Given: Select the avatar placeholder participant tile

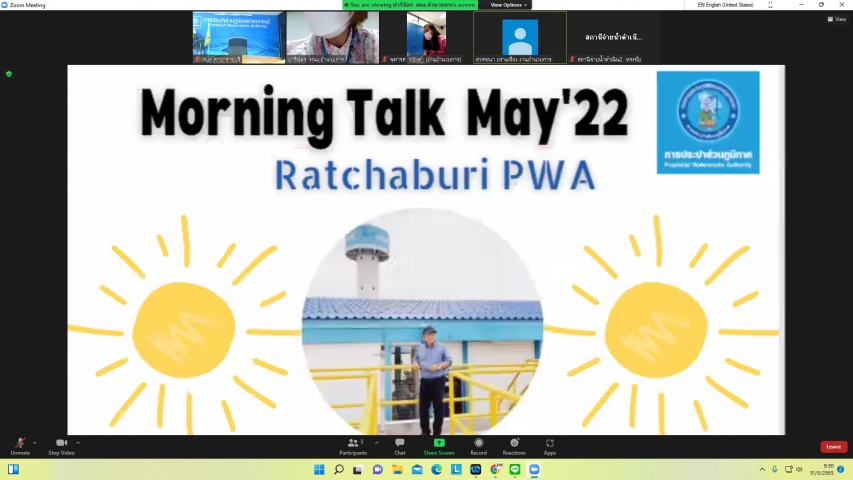Looking at the screenshot, I should (520, 37).
